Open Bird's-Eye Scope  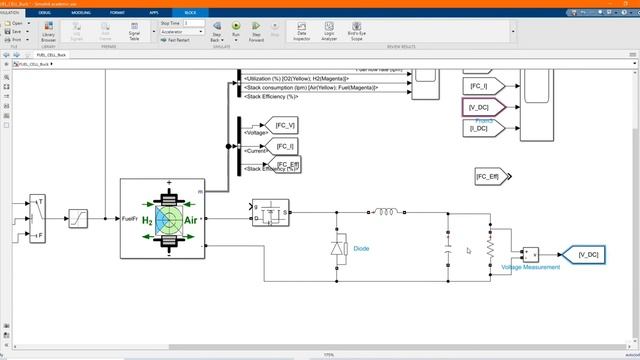[356, 31]
